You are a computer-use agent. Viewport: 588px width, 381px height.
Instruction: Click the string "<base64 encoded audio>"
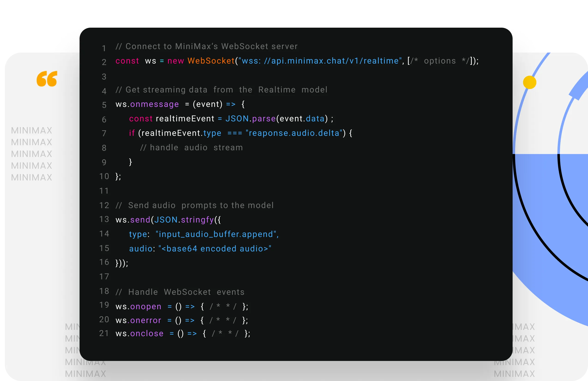click(215, 249)
